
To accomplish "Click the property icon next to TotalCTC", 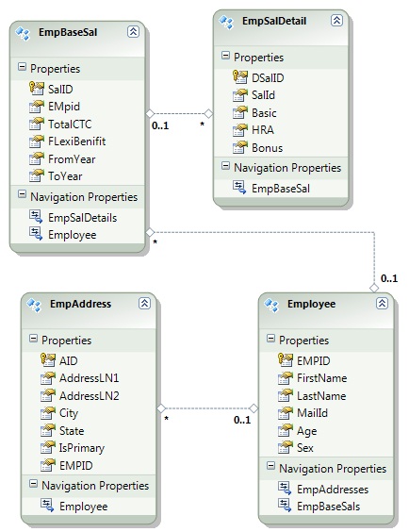I will point(36,124).
